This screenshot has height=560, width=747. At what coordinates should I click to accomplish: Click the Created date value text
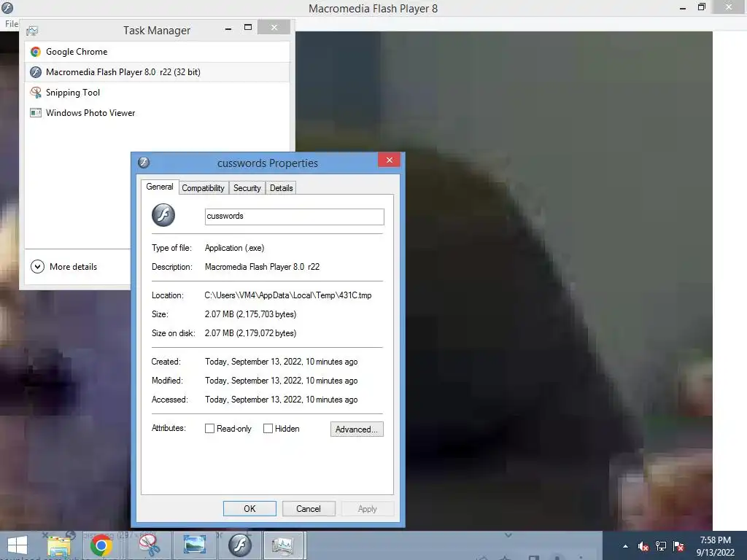(x=282, y=362)
